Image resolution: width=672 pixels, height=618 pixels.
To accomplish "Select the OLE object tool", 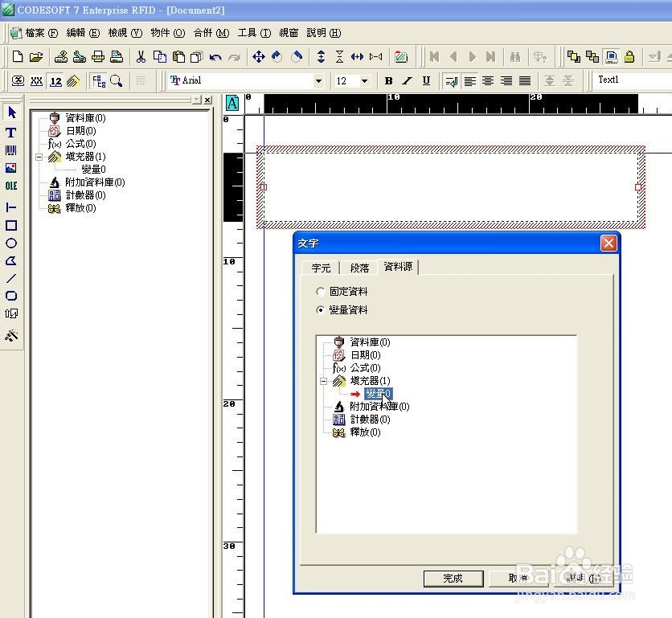I will click(x=11, y=186).
